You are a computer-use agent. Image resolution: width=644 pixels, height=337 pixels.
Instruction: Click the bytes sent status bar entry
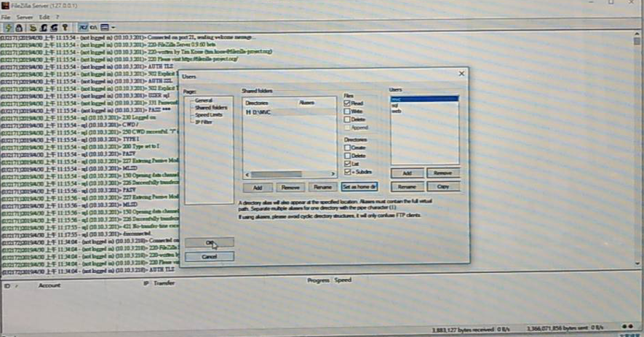[x=565, y=328]
